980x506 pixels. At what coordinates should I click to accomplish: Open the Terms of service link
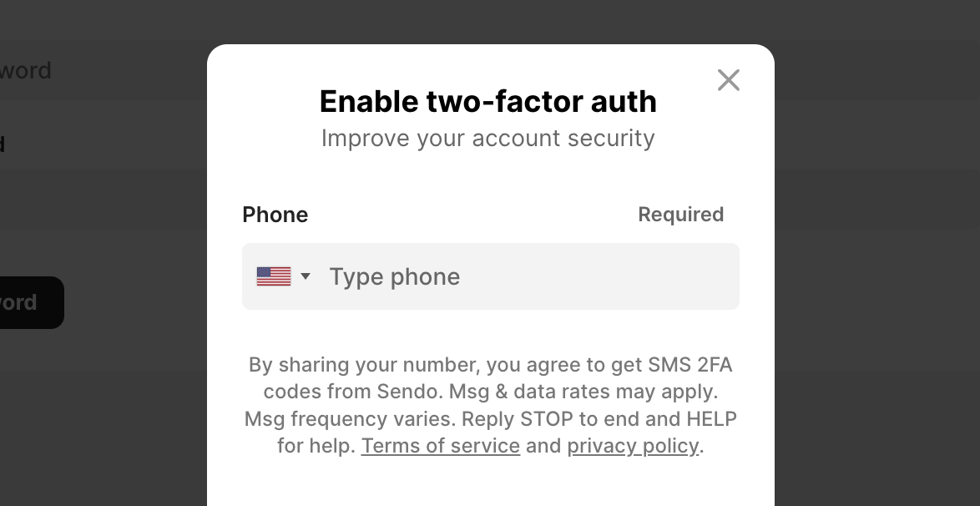[441, 446]
